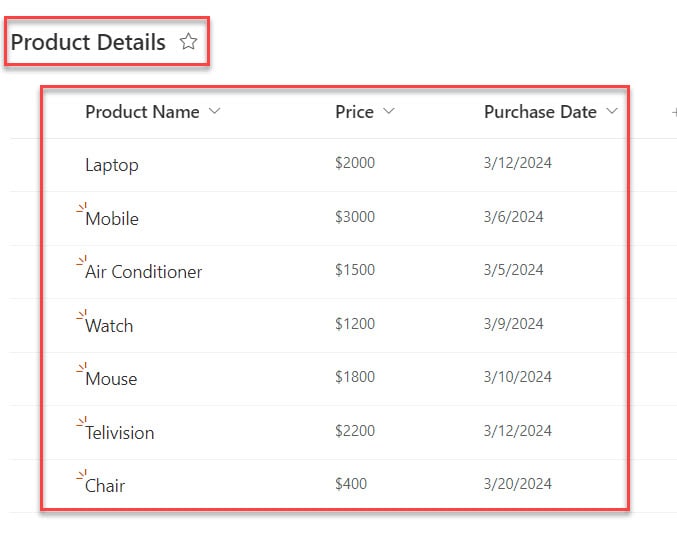This screenshot has width=677, height=536.
Task: Open the Price column dropdown arrow
Action: click(x=389, y=111)
